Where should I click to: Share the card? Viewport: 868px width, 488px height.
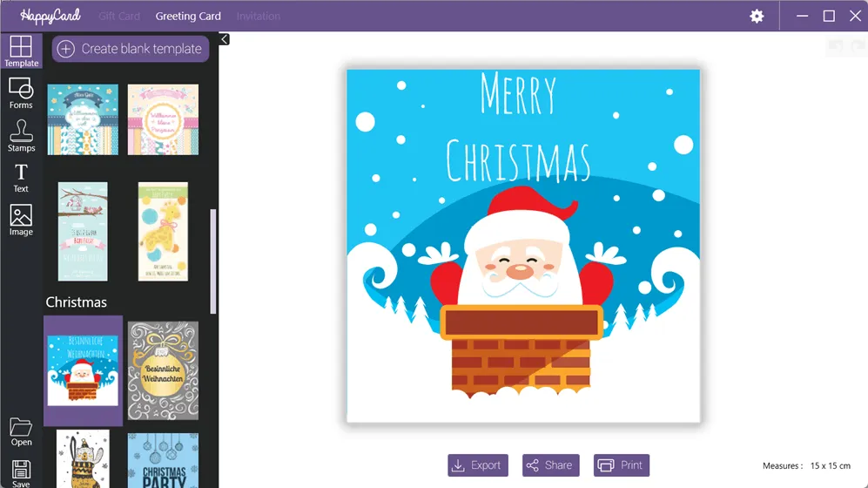551,465
